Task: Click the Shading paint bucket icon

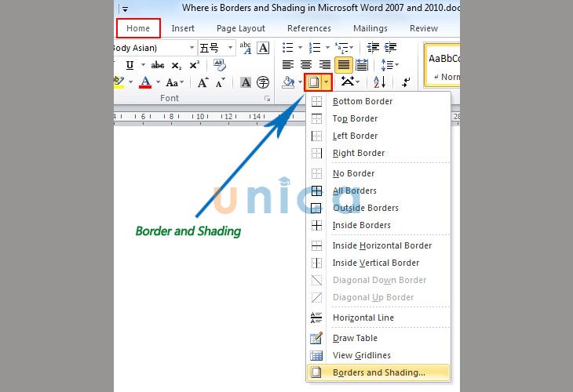Action: click(x=289, y=82)
